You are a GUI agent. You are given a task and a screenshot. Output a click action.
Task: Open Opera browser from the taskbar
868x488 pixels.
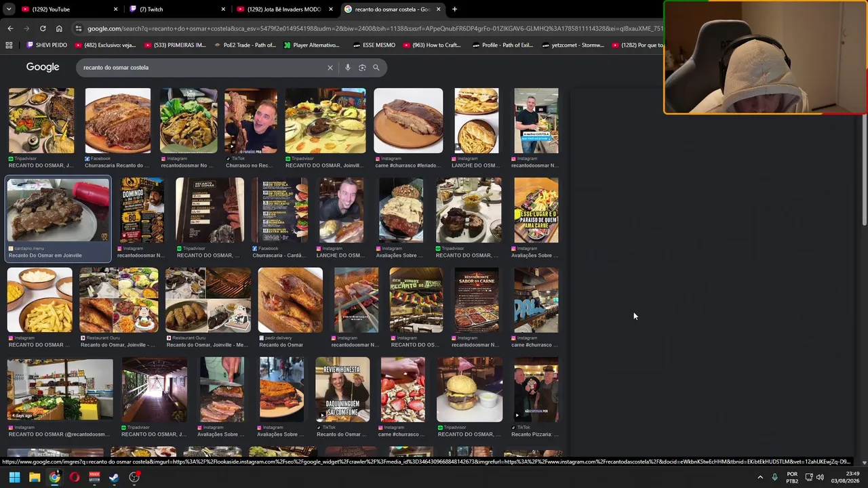75,477
